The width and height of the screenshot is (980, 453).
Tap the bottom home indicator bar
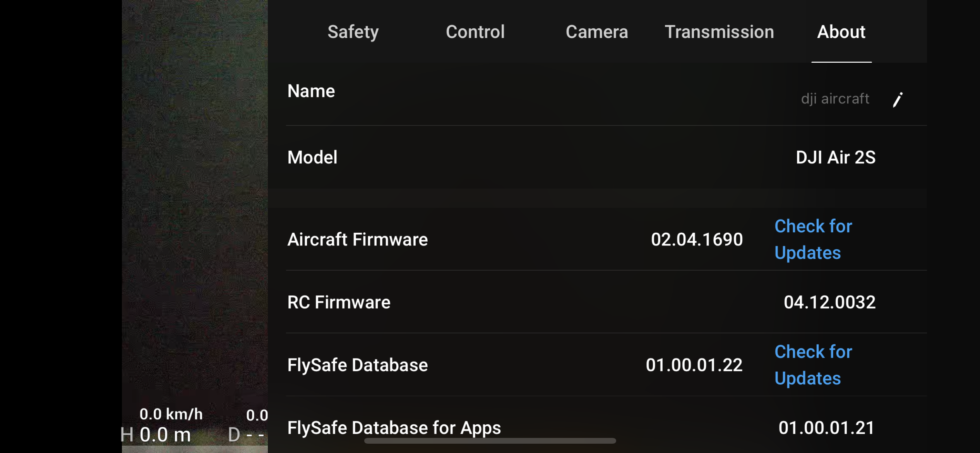click(x=490, y=441)
